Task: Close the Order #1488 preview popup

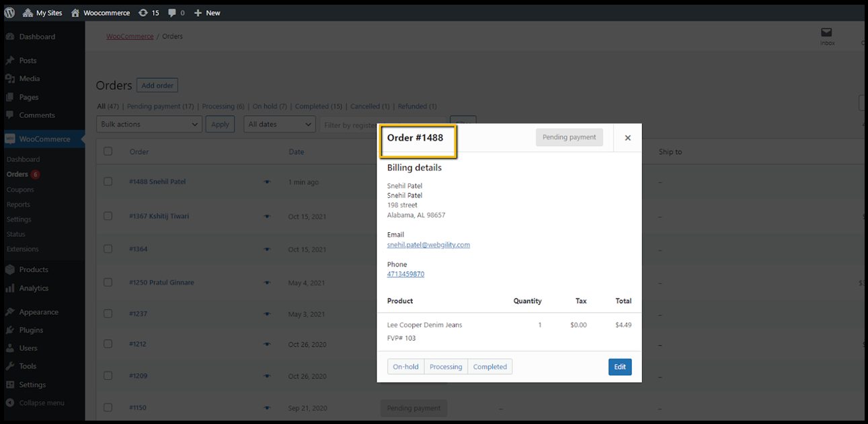Action: 627,138
